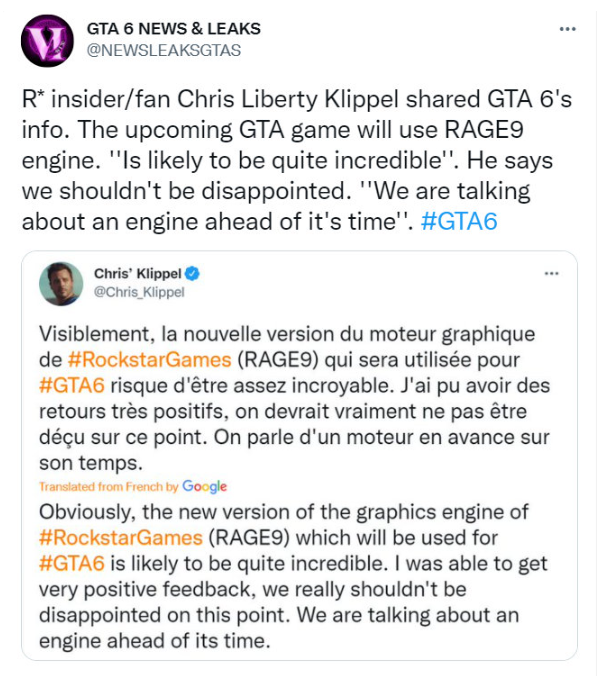This screenshot has height=676, width=597.
Task: Click #RockstarGames hashtag in the French text
Action: [x=150, y=360]
